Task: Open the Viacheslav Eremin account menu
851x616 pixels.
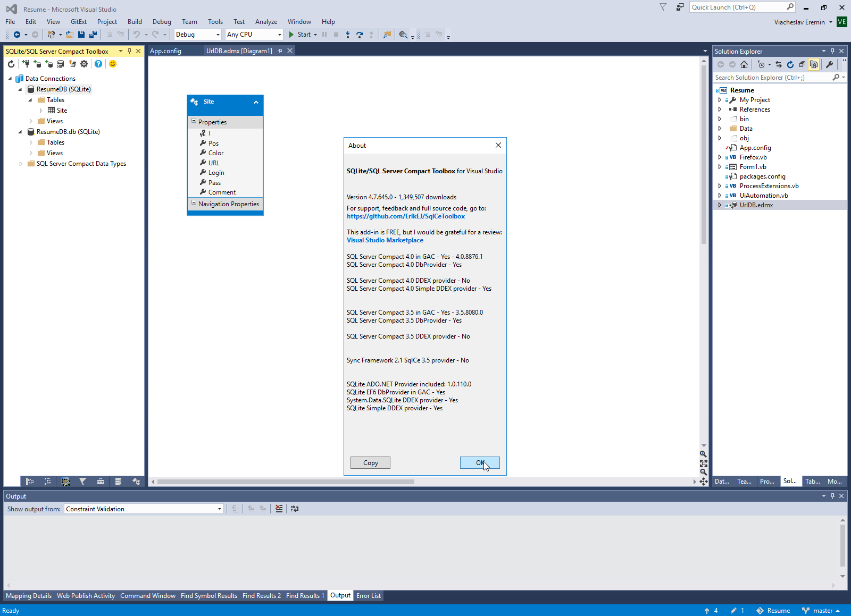Action: coord(803,22)
